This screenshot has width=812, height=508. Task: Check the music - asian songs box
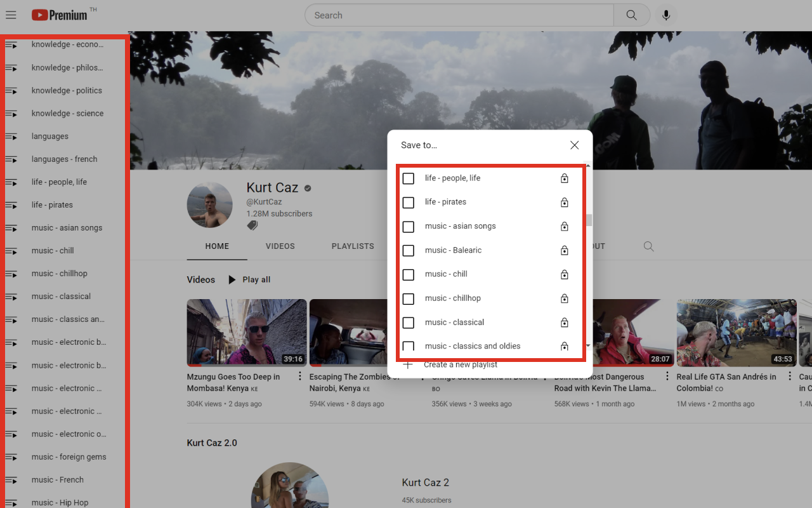click(x=409, y=227)
